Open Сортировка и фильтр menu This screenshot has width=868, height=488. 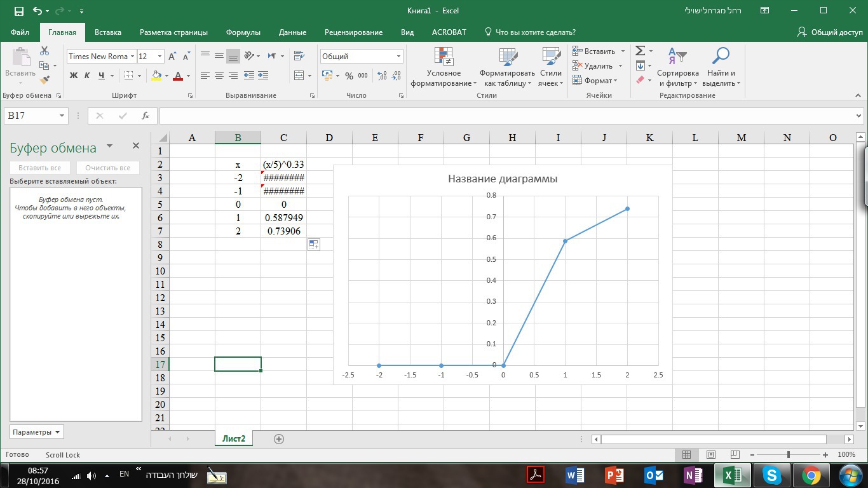(x=677, y=67)
